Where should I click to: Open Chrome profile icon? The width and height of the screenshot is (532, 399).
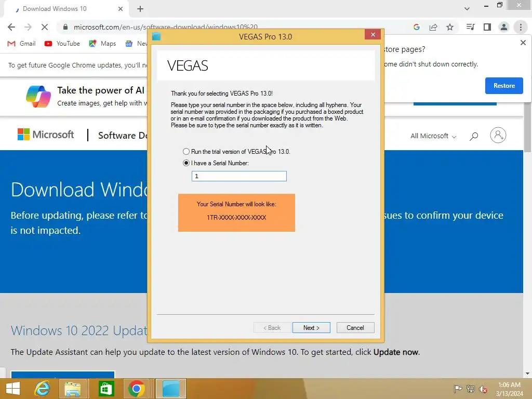point(504,27)
